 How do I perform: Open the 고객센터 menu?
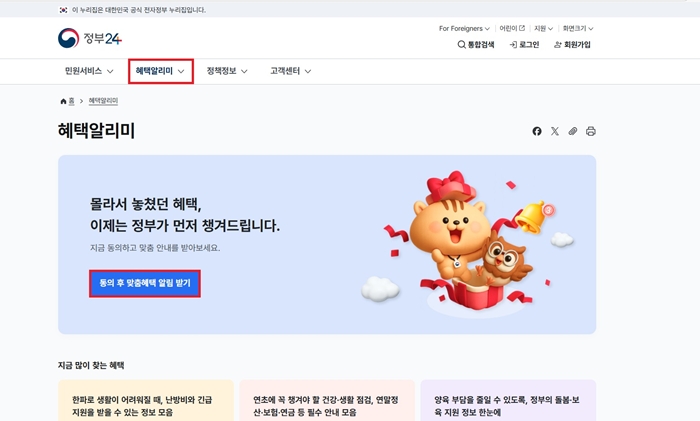pyautogui.click(x=290, y=71)
